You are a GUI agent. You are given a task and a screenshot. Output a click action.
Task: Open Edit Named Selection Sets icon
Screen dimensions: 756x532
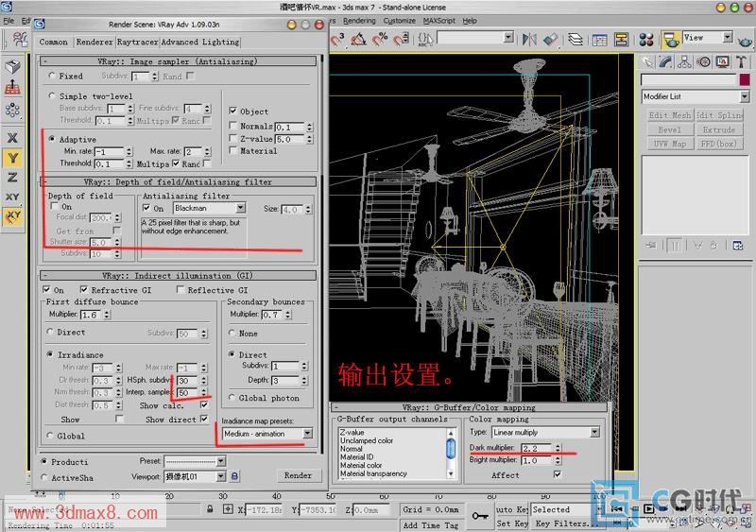pyautogui.click(x=426, y=39)
